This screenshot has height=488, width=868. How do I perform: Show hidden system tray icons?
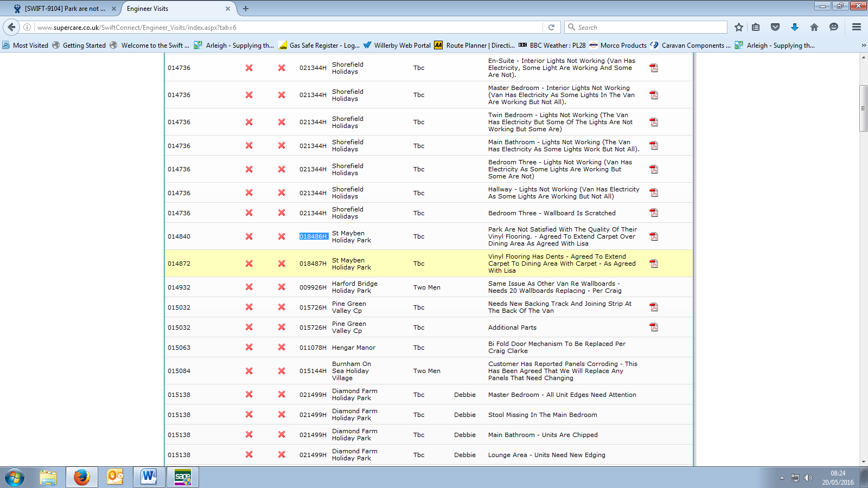pos(782,478)
